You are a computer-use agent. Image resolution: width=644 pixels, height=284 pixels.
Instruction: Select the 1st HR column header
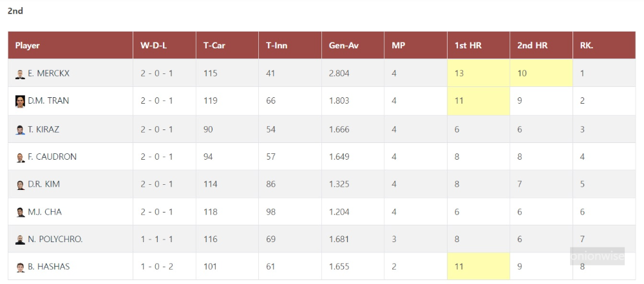[478, 45]
